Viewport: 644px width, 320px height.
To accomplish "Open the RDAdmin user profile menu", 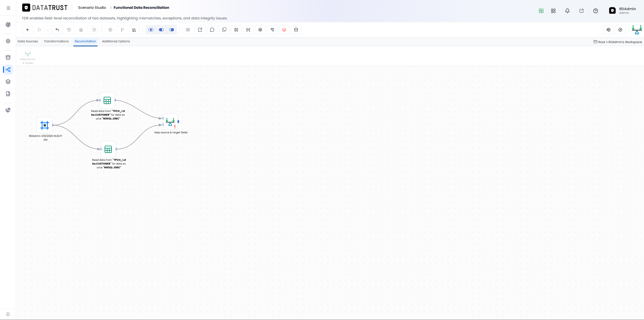I will click(622, 11).
